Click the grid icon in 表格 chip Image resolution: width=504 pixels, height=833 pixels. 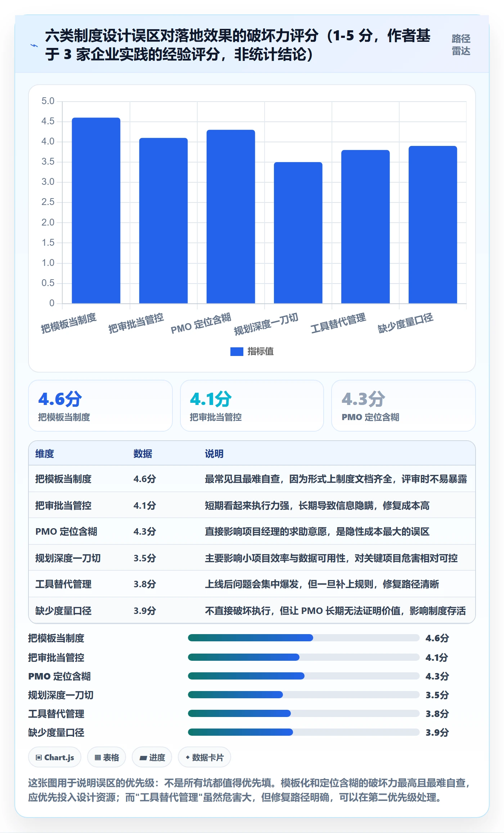[98, 757]
